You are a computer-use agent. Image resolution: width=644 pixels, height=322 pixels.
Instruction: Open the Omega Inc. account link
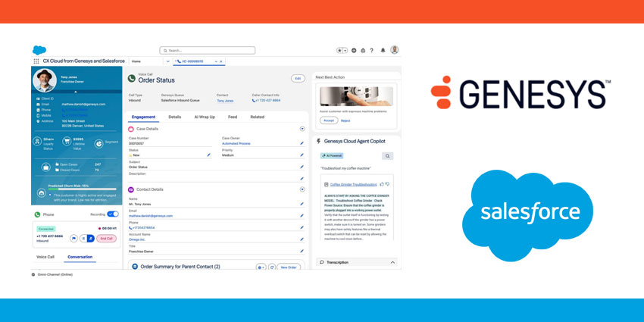click(137, 239)
